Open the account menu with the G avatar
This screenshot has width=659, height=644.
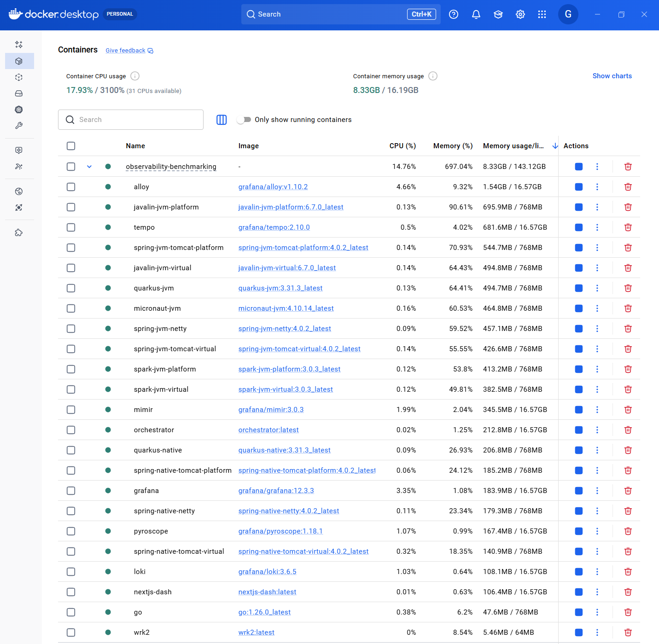568,14
